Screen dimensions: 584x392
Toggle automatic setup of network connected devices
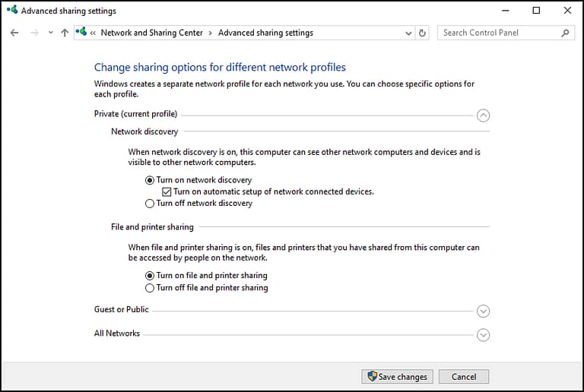point(167,192)
